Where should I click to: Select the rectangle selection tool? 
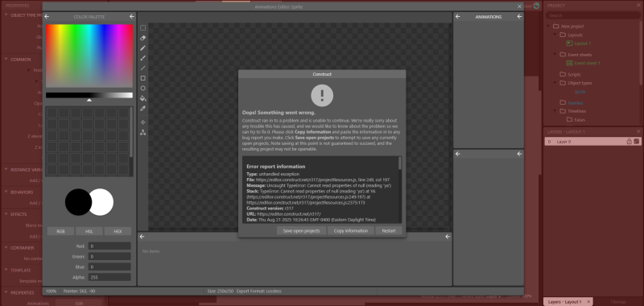(x=143, y=28)
